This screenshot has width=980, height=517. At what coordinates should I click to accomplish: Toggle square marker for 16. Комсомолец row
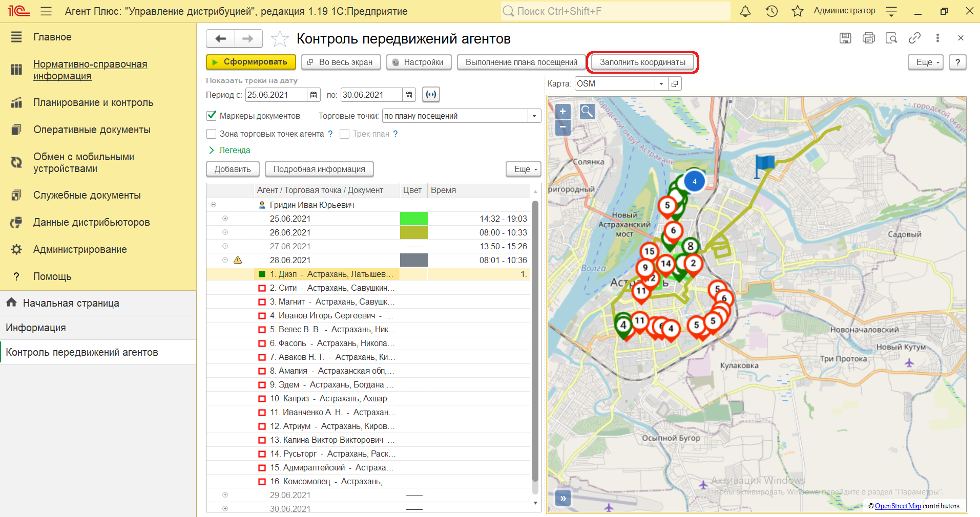[262, 482]
